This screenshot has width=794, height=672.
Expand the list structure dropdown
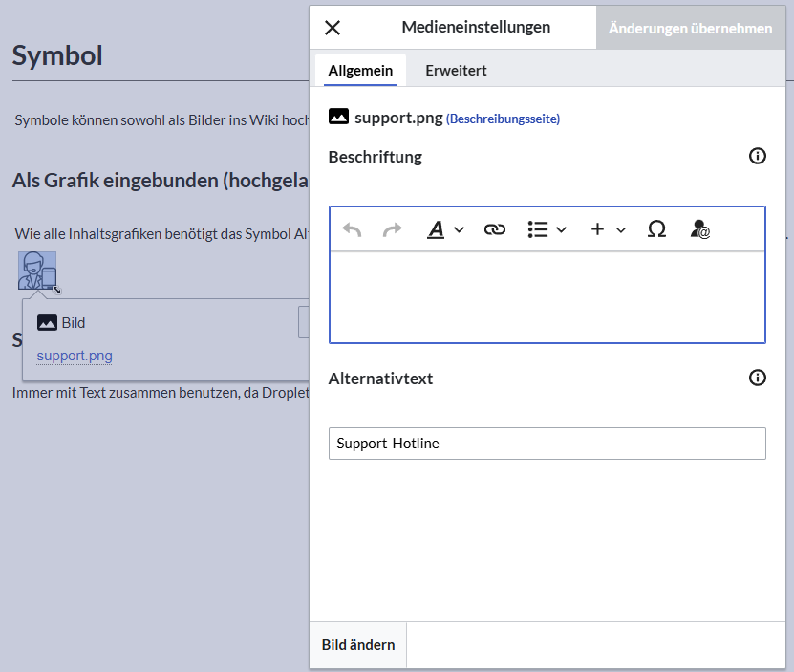(x=547, y=229)
